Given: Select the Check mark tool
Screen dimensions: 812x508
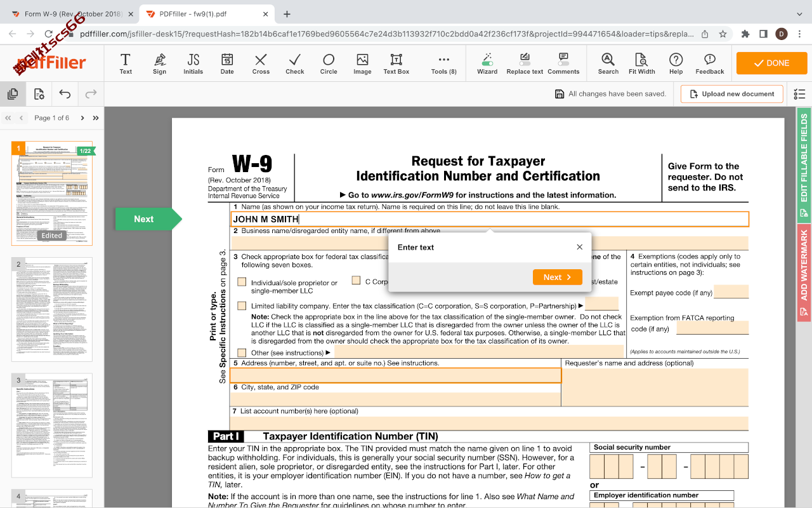Looking at the screenshot, I should pyautogui.click(x=294, y=63).
